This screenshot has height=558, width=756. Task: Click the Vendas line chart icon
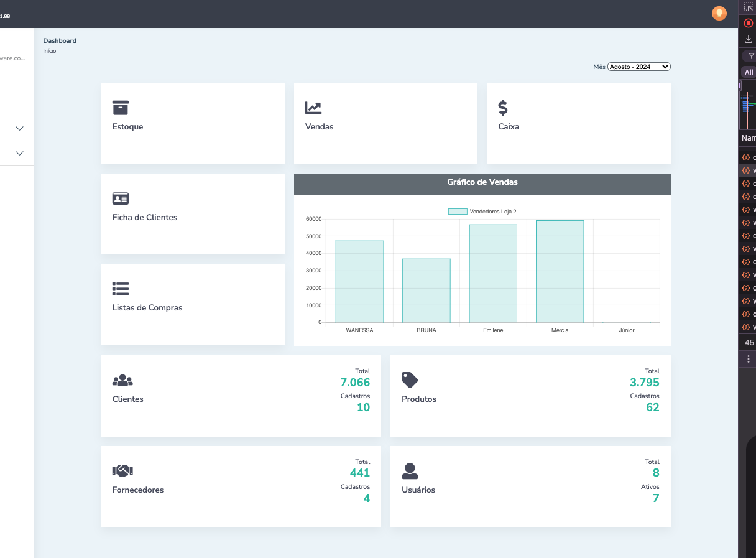pyautogui.click(x=313, y=108)
